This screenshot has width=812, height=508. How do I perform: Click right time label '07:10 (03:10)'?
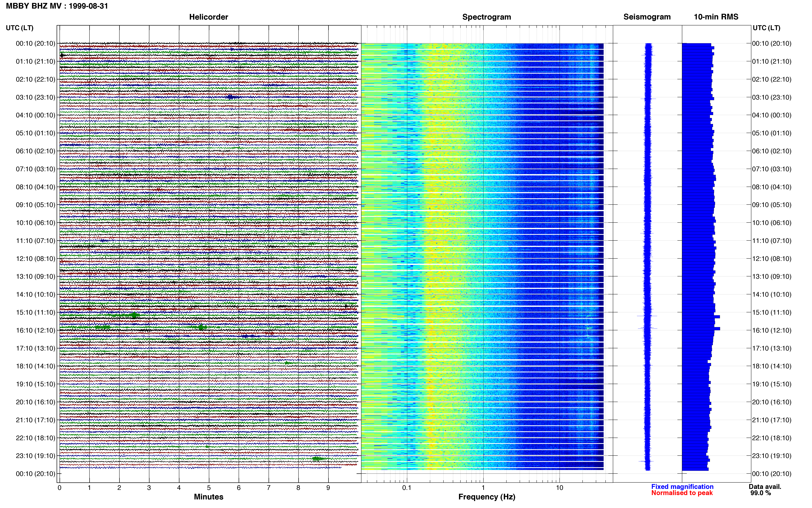click(x=772, y=169)
